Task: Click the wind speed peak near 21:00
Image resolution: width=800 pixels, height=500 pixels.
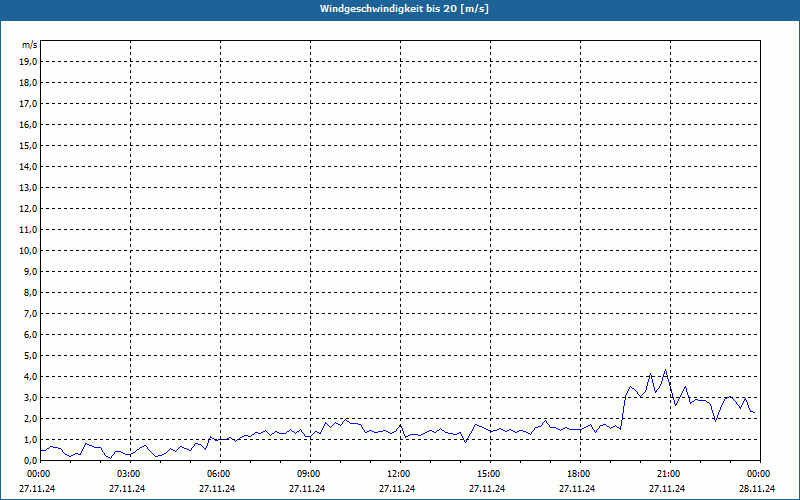Action: point(665,370)
